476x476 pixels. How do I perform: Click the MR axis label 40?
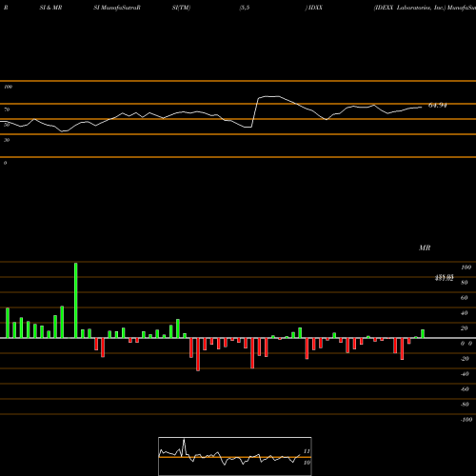[x=465, y=313]
